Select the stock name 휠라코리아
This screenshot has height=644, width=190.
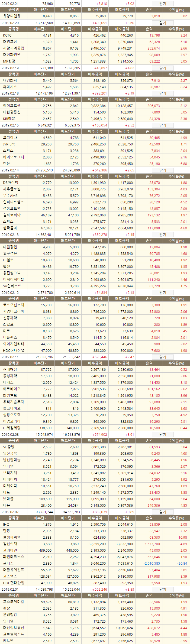tap(12, 215)
